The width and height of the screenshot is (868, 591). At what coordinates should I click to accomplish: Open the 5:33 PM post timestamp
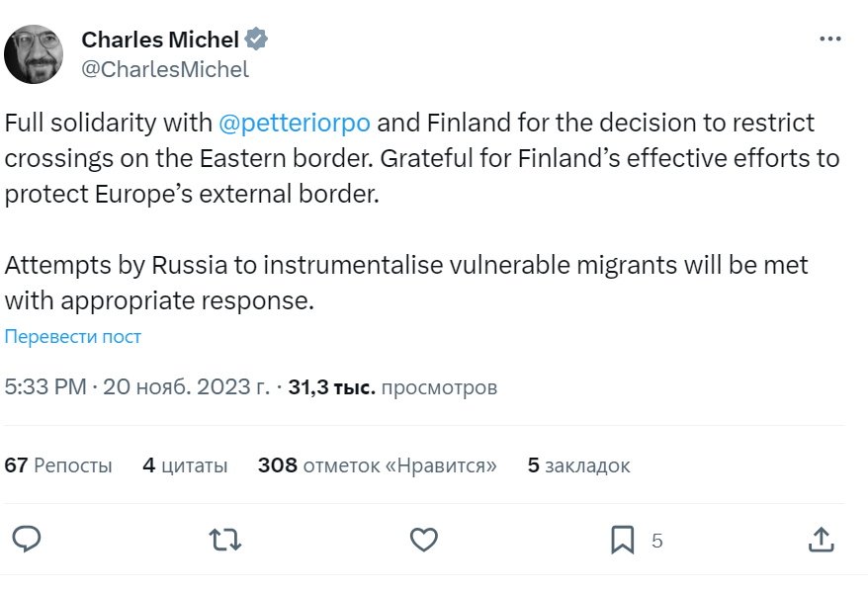(x=45, y=386)
